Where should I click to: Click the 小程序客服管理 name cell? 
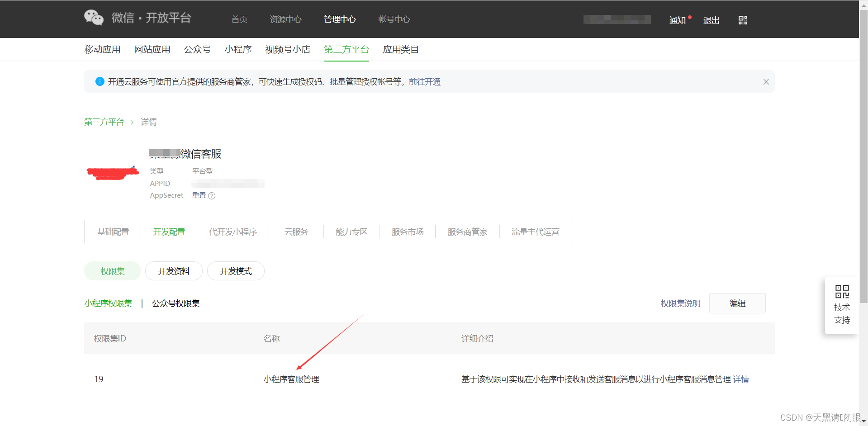click(x=291, y=379)
